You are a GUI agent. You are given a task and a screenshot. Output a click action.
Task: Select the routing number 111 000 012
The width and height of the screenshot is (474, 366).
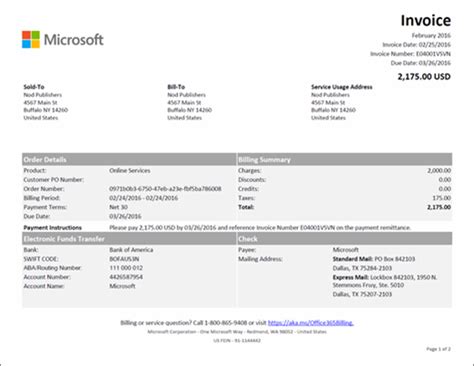126,268
